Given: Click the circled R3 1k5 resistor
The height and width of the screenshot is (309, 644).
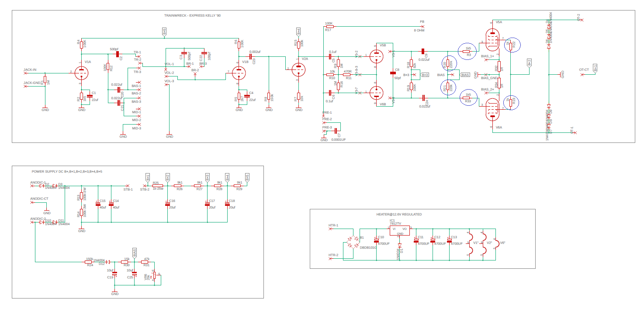Looking at the screenshot, I should (x=468, y=51).
